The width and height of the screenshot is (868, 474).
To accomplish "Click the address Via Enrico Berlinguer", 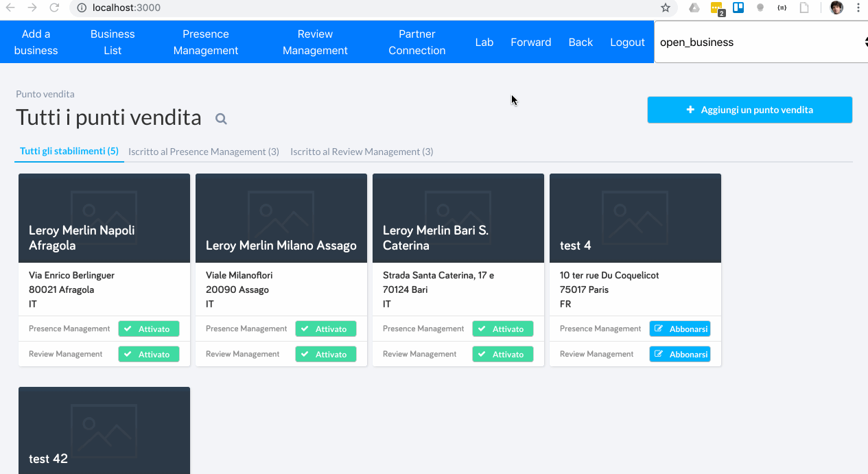I will click(x=71, y=275).
